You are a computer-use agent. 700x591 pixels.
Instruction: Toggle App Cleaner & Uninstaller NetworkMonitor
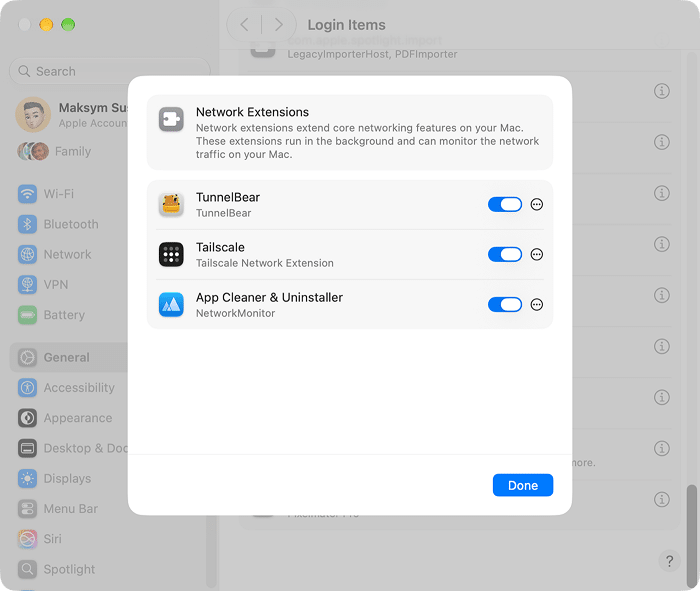pyautogui.click(x=504, y=304)
